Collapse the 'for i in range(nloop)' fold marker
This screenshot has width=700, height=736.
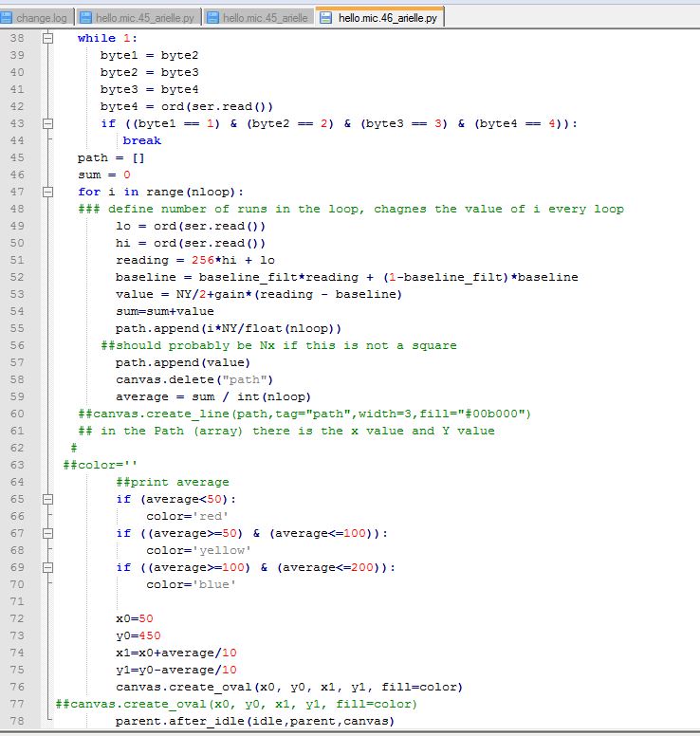coord(47,192)
